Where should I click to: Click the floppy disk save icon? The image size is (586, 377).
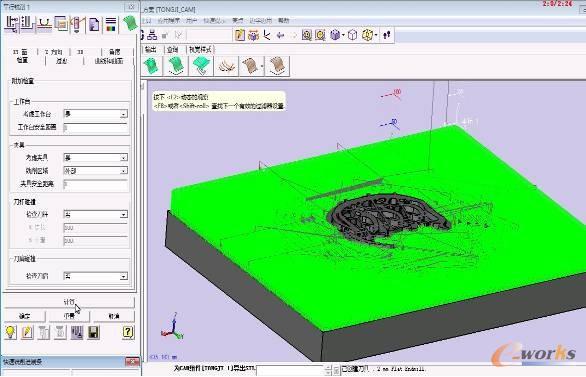[93, 332]
